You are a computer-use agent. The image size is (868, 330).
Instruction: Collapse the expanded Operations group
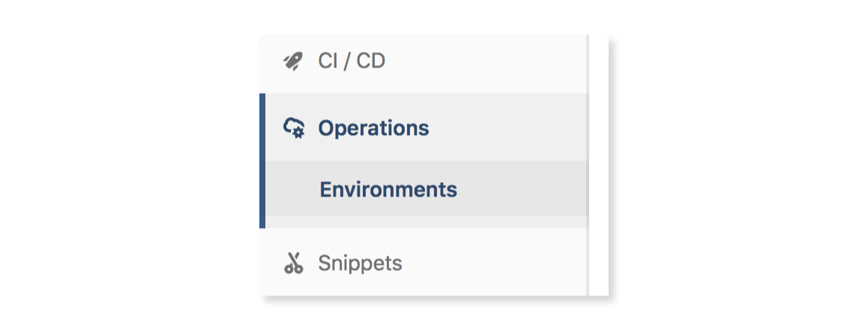click(427, 127)
